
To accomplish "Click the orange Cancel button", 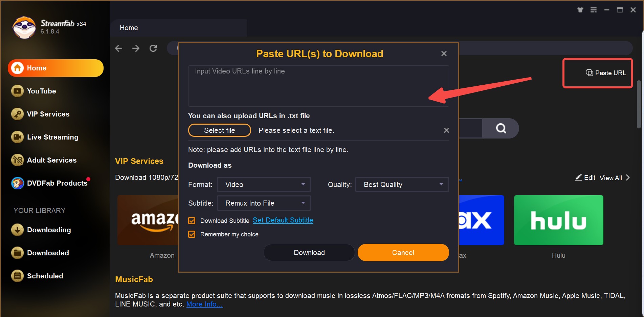I will pos(403,253).
